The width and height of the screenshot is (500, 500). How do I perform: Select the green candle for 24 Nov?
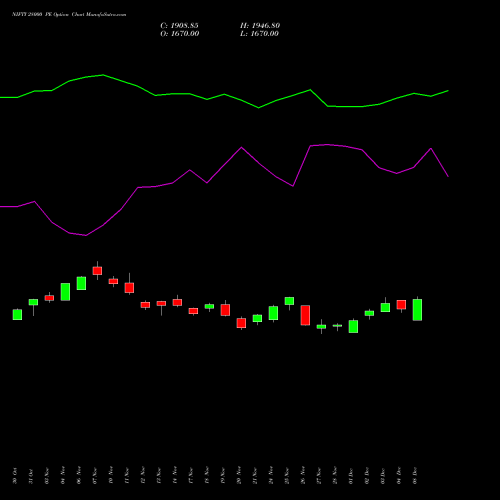[273, 313]
